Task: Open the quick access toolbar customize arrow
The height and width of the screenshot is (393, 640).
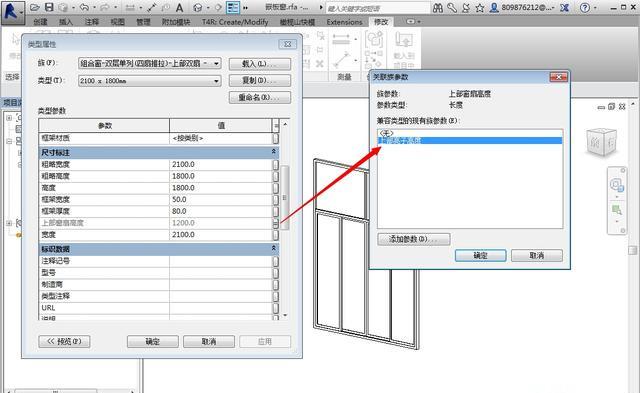Action: pyautogui.click(x=245, y=8)
